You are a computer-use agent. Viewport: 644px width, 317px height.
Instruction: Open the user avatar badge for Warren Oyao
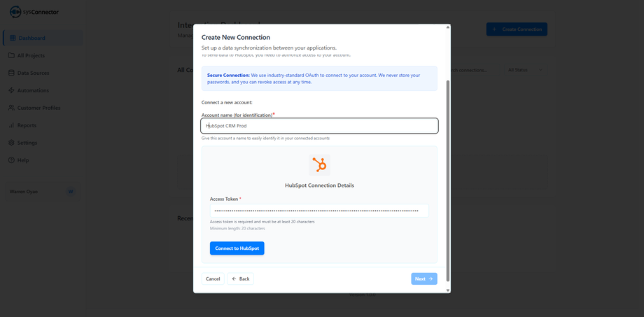pyautogui.click(x=71, y=192)
